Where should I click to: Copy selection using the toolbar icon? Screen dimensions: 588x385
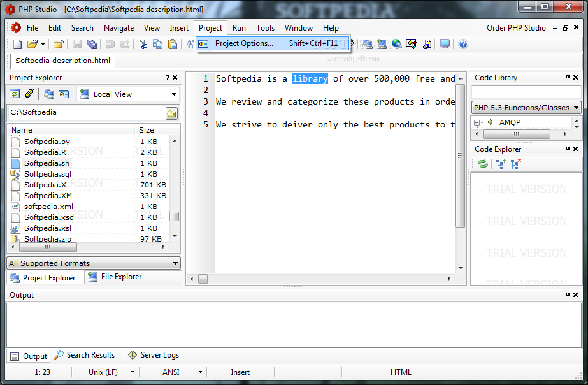[158, 44]
